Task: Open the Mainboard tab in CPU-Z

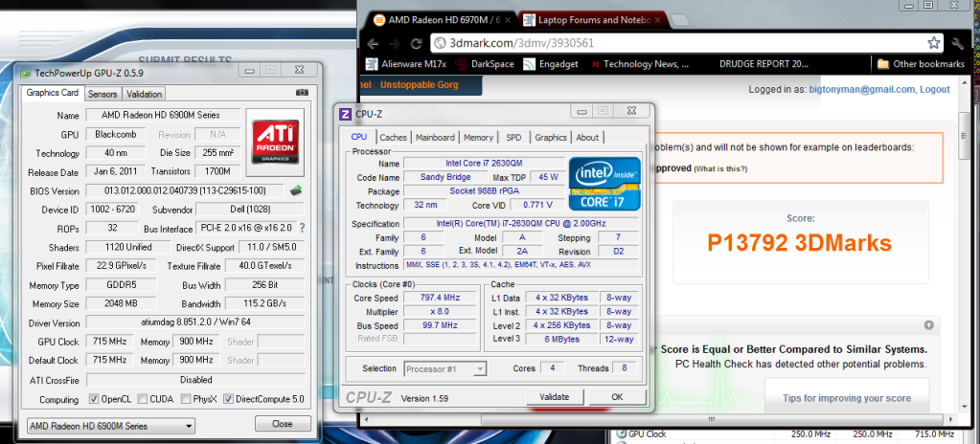Action: click(435, 138)
